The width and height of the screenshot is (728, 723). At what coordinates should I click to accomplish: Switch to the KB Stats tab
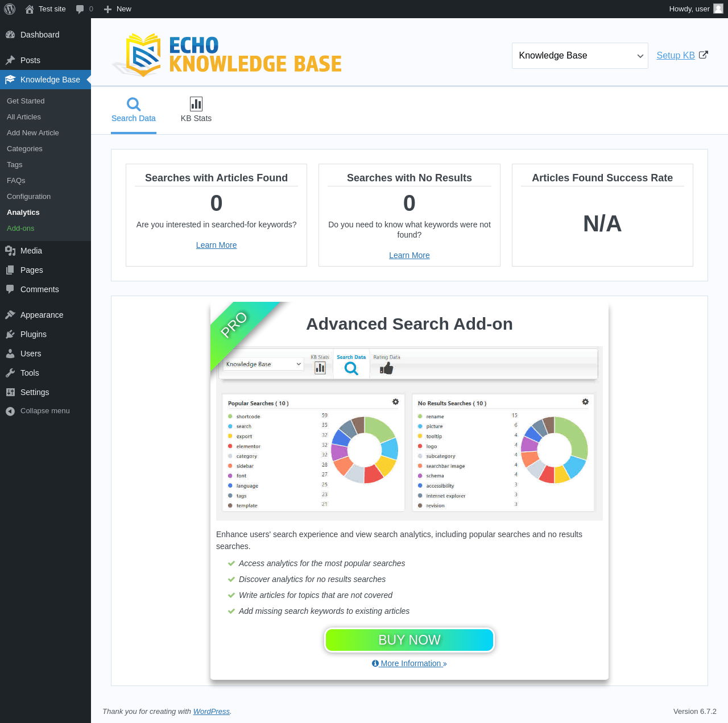(x=196, y=110)
